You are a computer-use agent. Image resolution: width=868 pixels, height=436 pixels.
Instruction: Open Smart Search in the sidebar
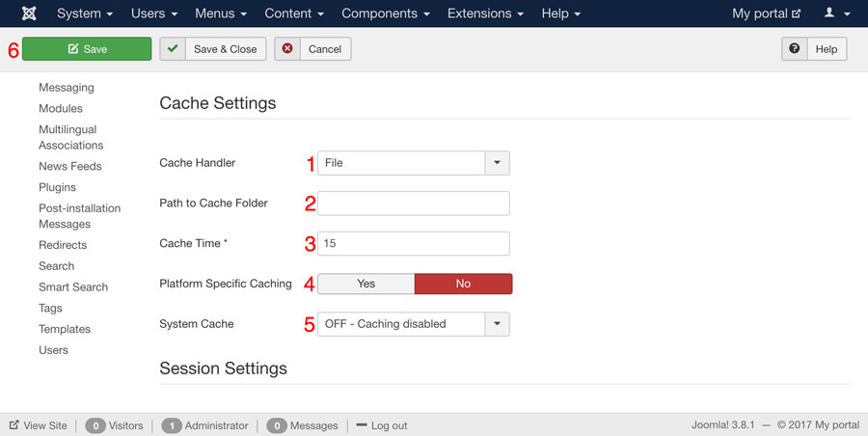pos(73,286)
